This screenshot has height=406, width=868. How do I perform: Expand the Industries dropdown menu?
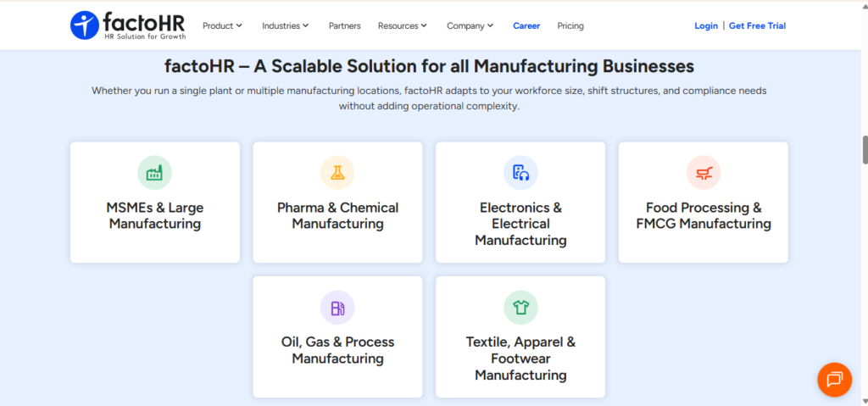285,25
